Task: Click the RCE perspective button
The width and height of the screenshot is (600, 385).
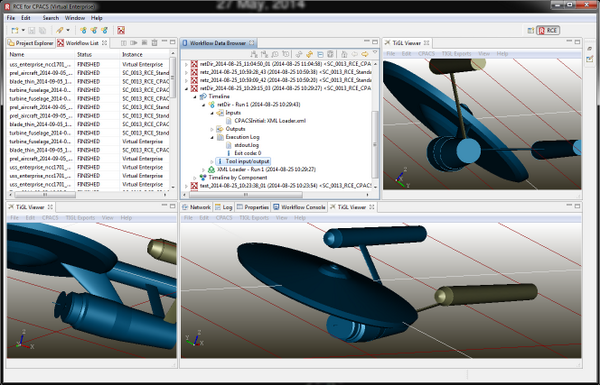Action: [548, 30]
